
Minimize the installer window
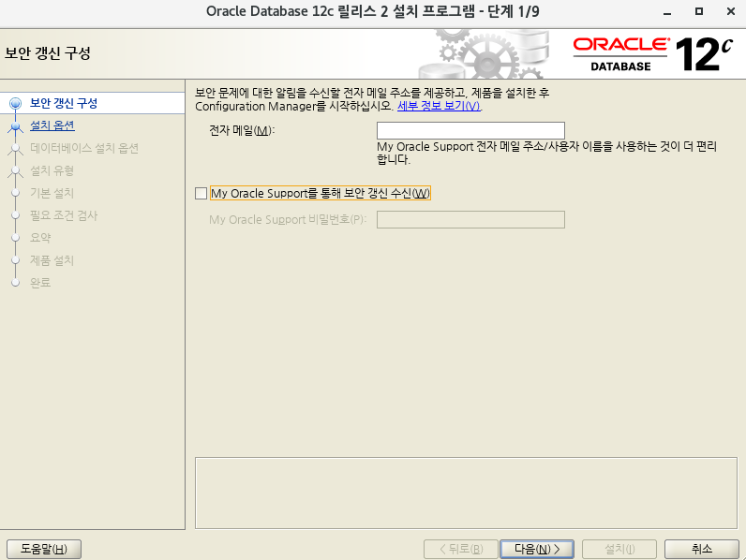click(x=667, y=12)
